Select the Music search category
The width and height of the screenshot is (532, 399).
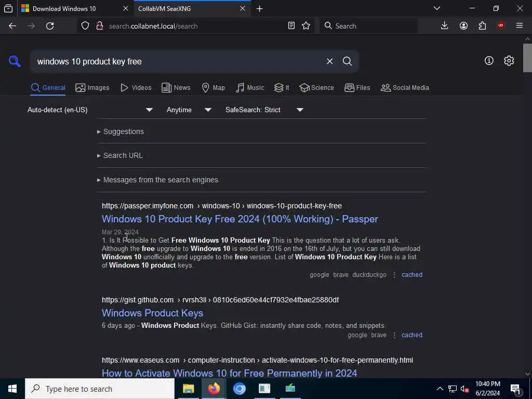click(250, 88)
